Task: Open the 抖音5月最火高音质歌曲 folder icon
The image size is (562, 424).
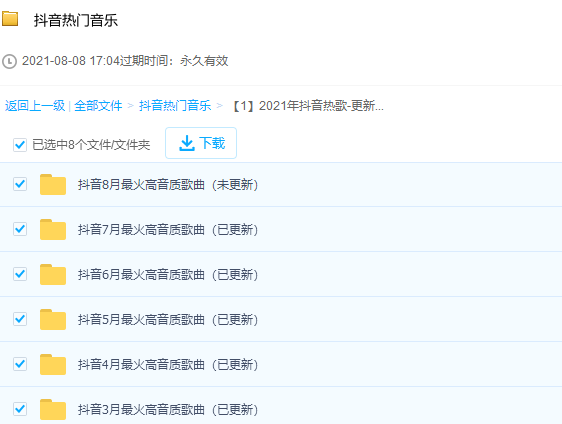Action: 53,319
